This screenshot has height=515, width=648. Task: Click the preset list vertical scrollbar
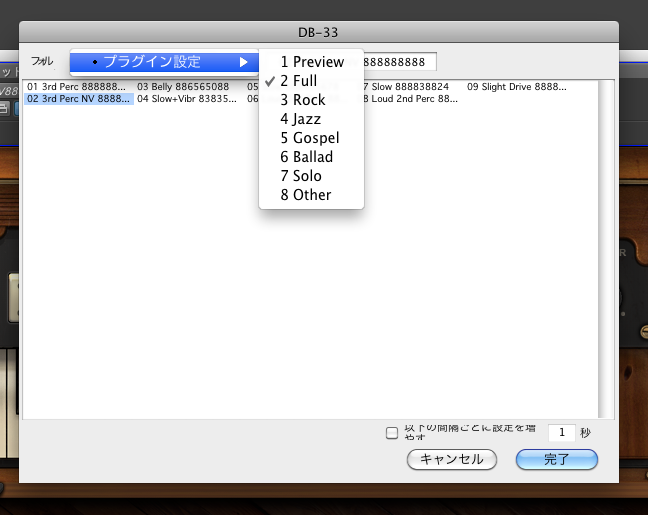point(606,249)
